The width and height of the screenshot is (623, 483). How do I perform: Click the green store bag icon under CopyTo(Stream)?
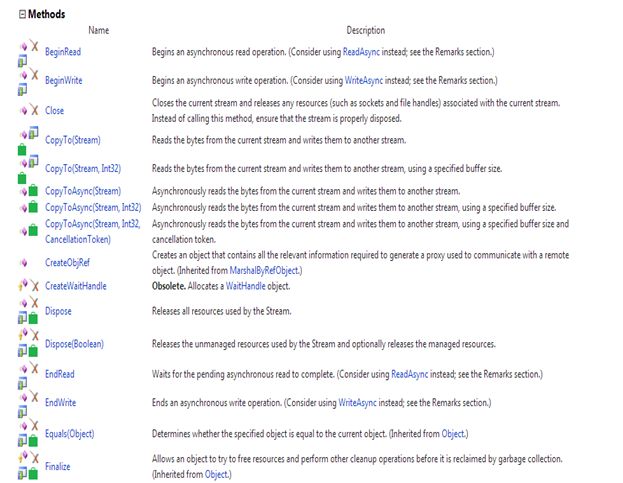[22, 150]
